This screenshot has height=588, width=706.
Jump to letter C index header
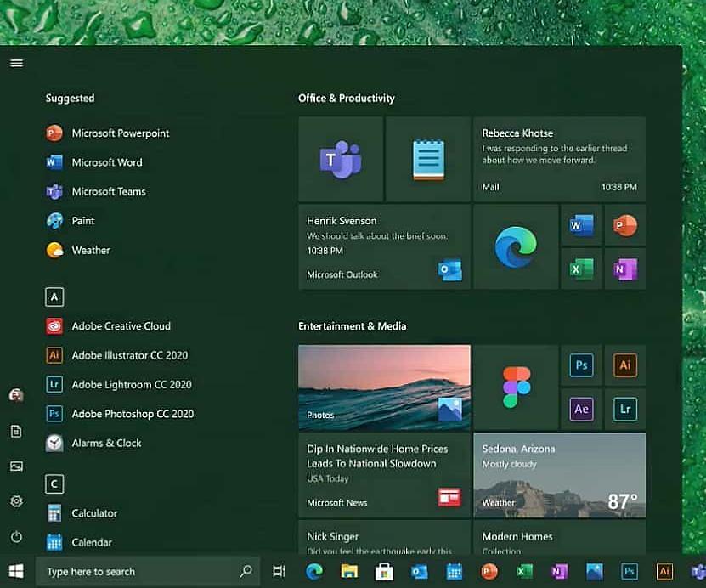pos(54,484)
